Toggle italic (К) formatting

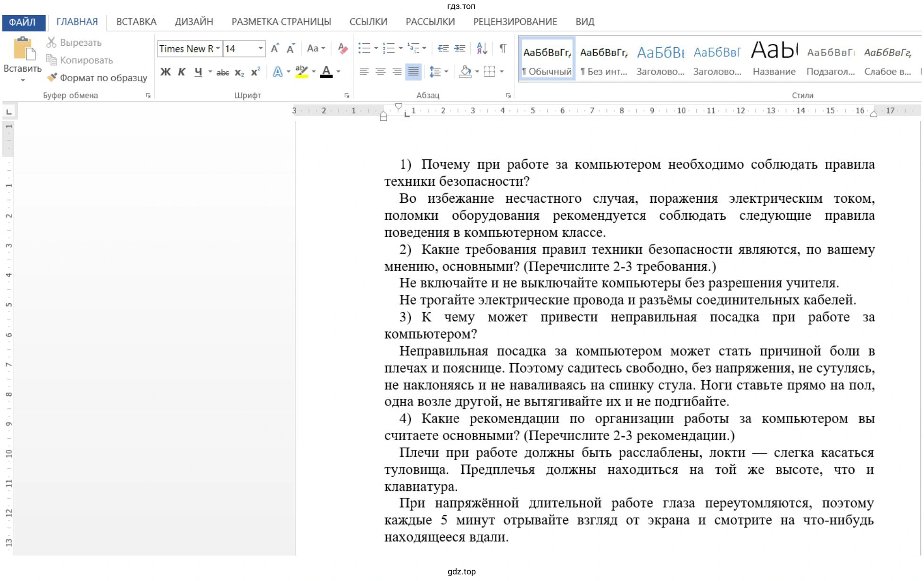pos(182,72)
